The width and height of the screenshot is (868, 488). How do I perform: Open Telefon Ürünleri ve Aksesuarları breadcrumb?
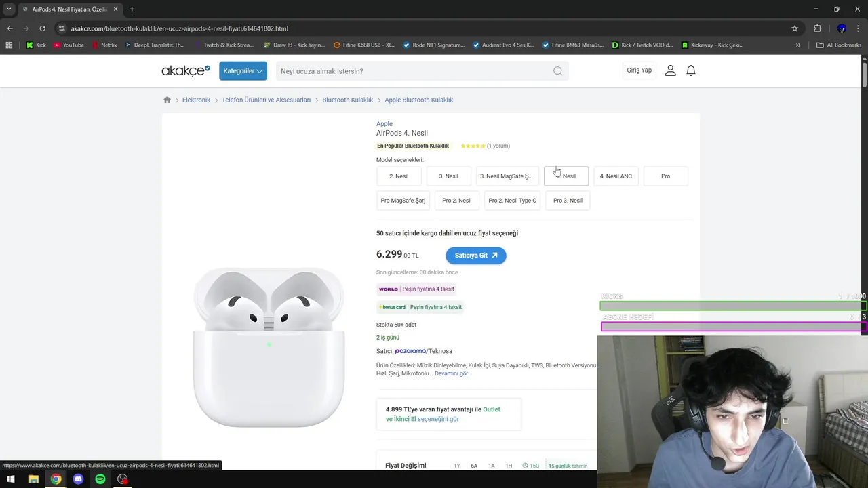coord(266,100)
